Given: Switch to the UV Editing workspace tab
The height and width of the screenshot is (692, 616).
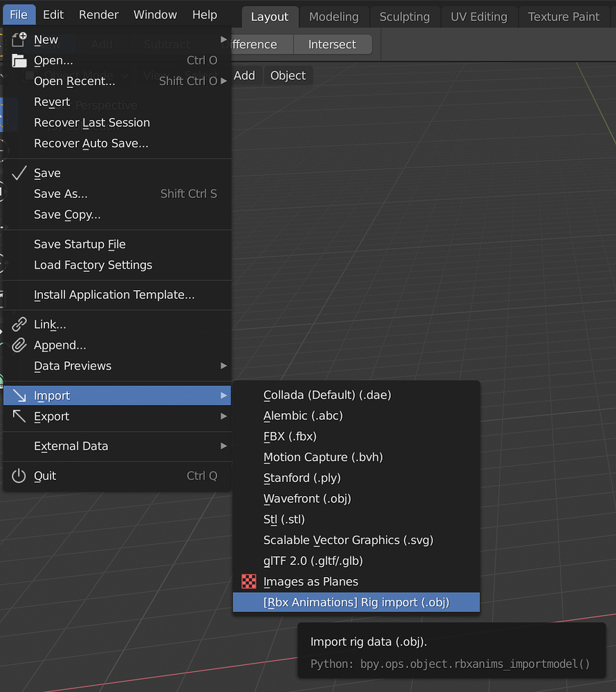Looking at the screenshot, I should [479, 17].
